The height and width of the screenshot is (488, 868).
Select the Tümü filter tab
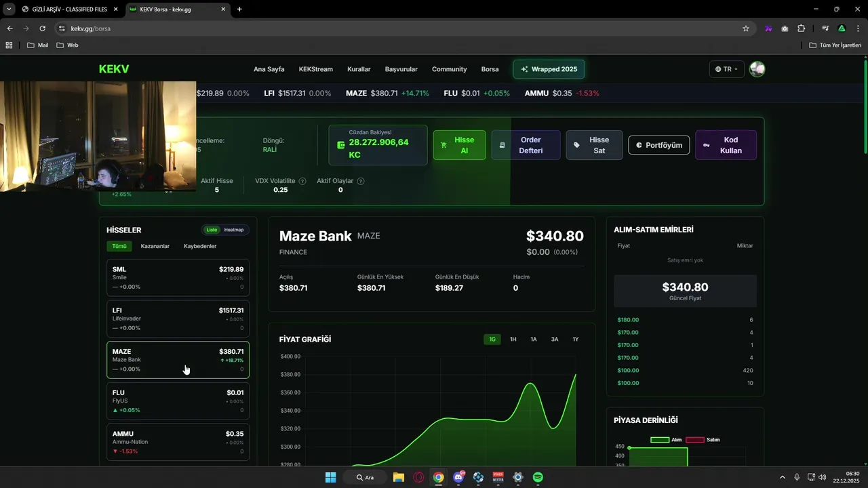pyautogui.click(x=119, y=246)
